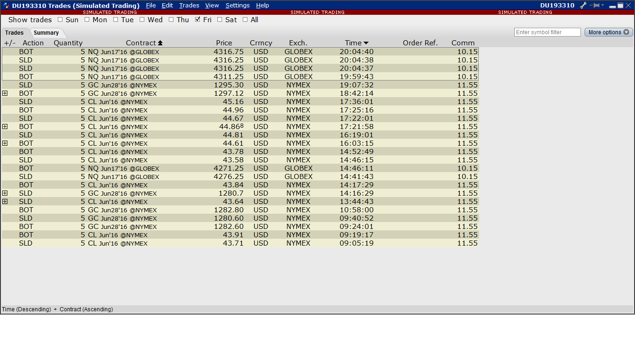The width and height of the screenshot is (635, 364).
Task: Check the All days checkbox
Action: [x=245, y=19]
